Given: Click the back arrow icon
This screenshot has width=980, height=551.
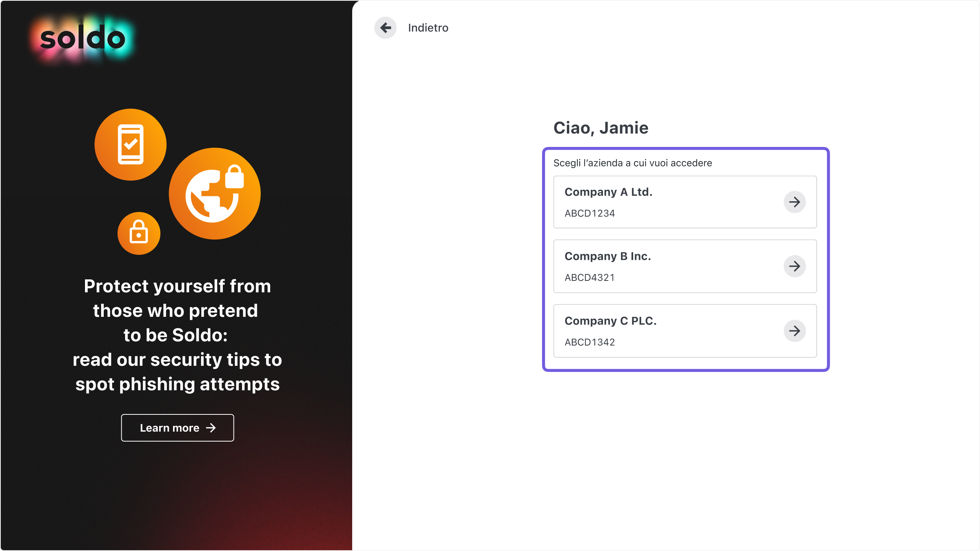Looking at the screenshot, I should [x=385, y=28].
